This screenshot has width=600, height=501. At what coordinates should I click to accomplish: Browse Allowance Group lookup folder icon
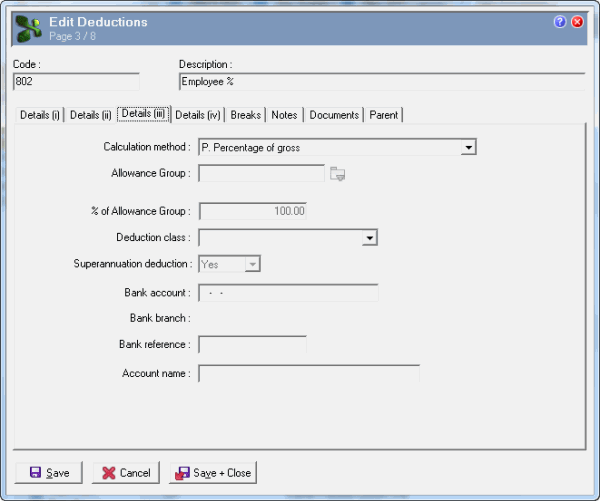[337, 174]
